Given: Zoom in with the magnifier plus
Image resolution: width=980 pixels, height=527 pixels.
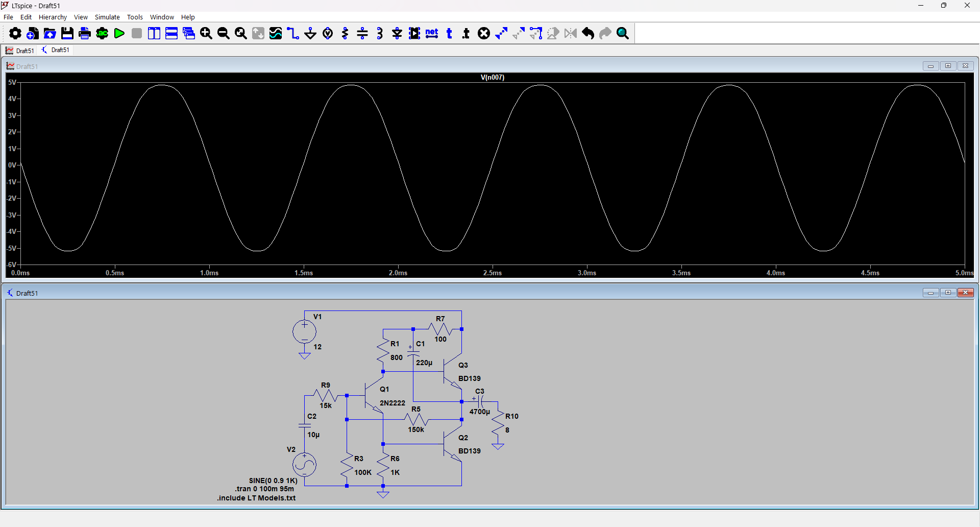Looking at the screenshot, I should (x=206, y=34).
